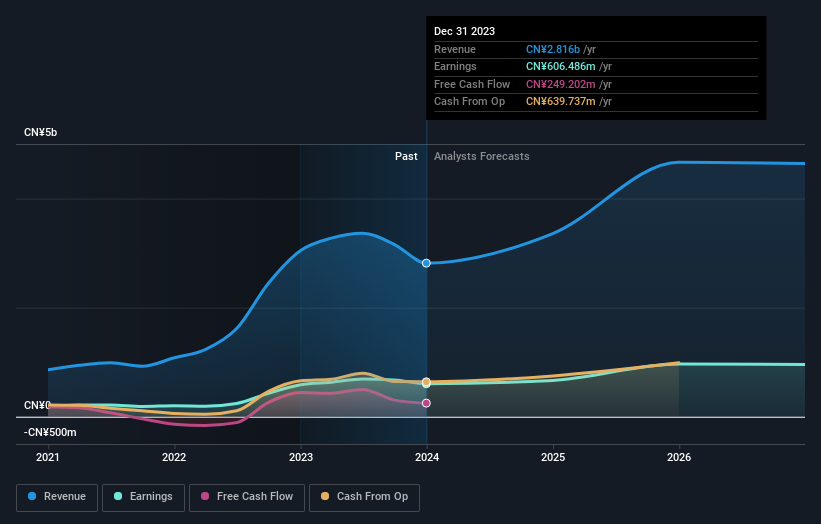Click the Cash From Op label in tooltip

tap(470, 102)
